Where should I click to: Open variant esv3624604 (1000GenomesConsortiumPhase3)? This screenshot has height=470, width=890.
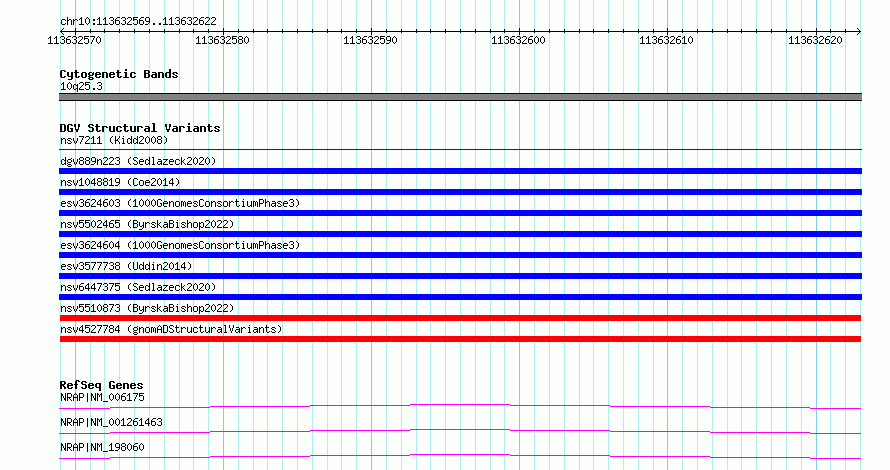coord(180,245)
